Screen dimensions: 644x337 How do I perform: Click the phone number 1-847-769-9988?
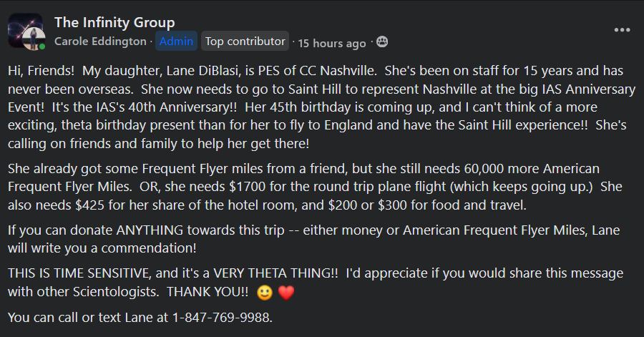coord(222,317)
